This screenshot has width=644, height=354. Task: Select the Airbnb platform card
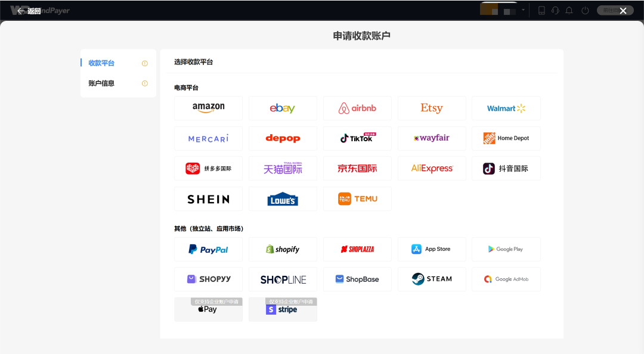pos(357,108)
